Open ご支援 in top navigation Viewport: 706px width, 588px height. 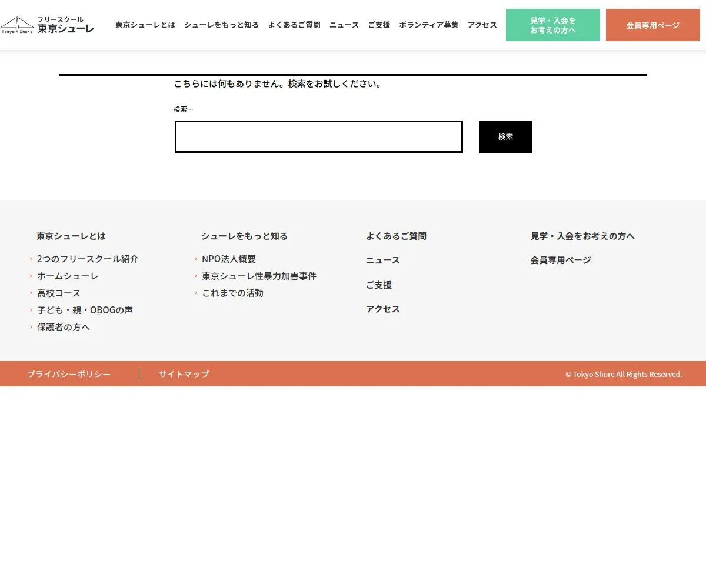coord(379,25)
